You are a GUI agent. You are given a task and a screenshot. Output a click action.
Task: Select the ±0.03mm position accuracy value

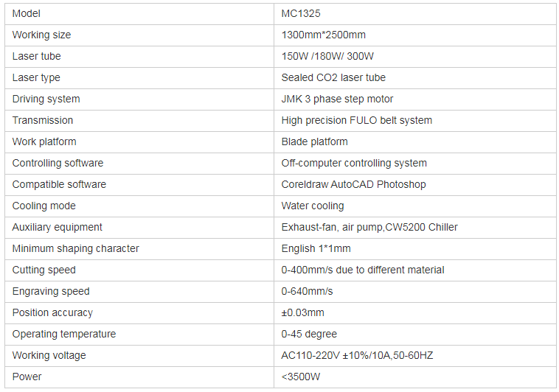coord(303,312)
